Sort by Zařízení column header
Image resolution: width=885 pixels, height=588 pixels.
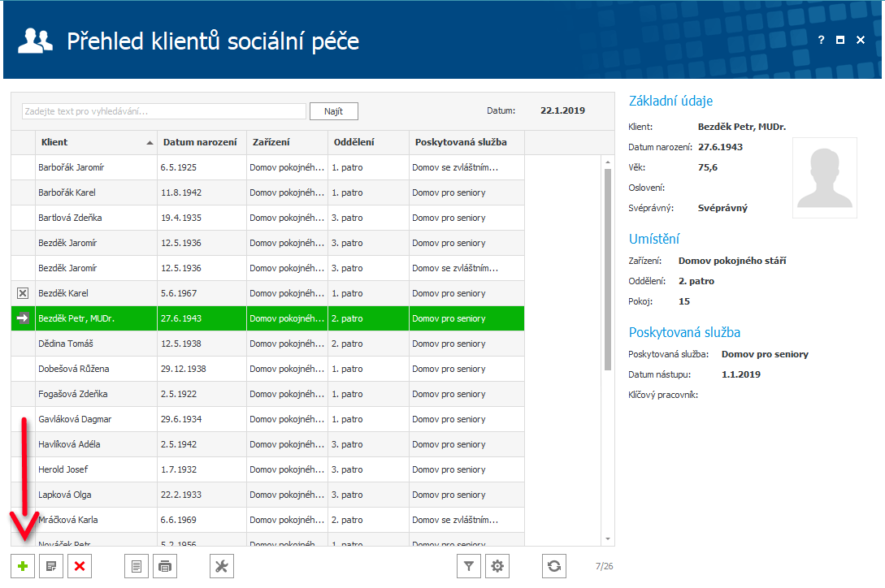click(288, 142)
